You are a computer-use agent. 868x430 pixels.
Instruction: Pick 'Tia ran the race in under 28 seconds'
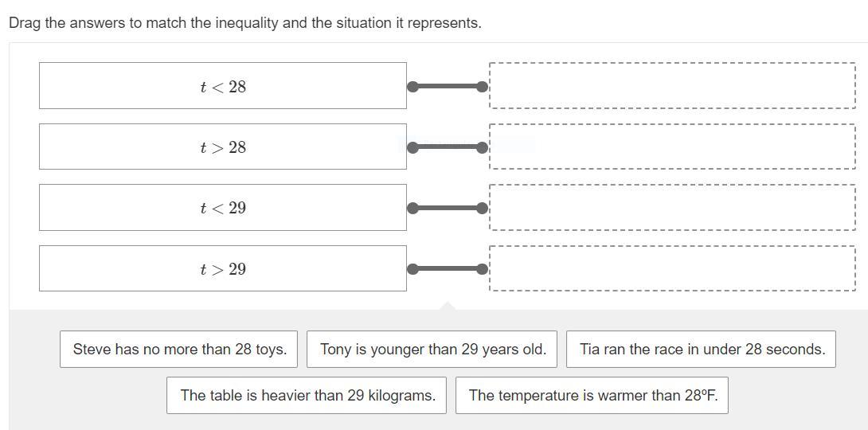701,350
